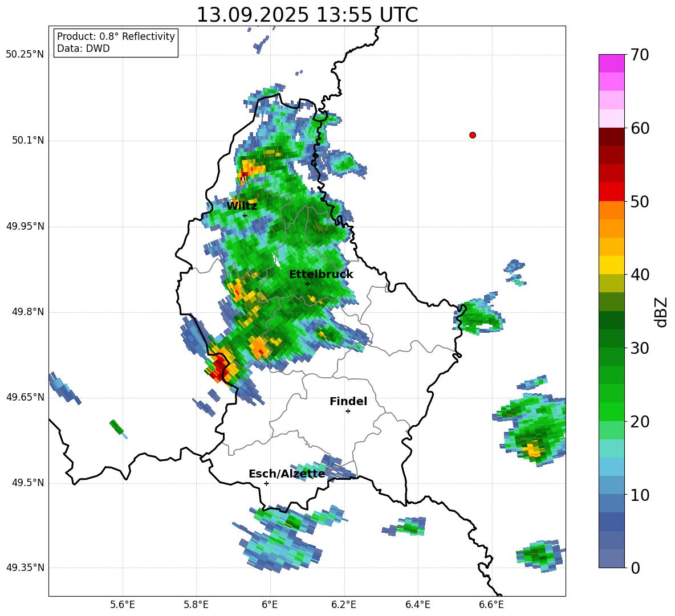Click the red storm core on western border

(219, 367)
